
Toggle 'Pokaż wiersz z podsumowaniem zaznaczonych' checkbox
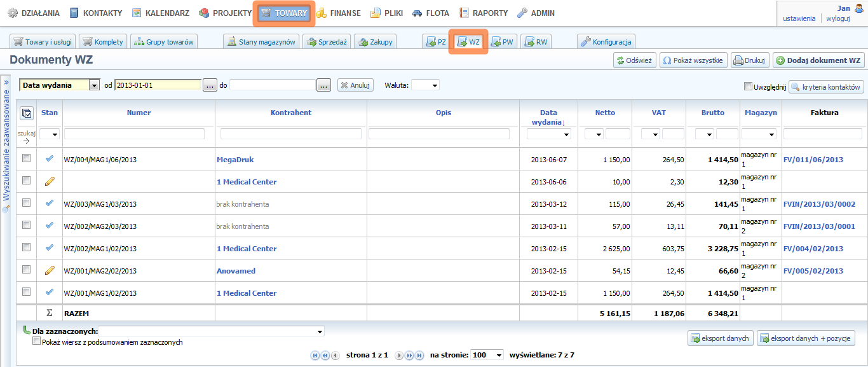(37, 342)
